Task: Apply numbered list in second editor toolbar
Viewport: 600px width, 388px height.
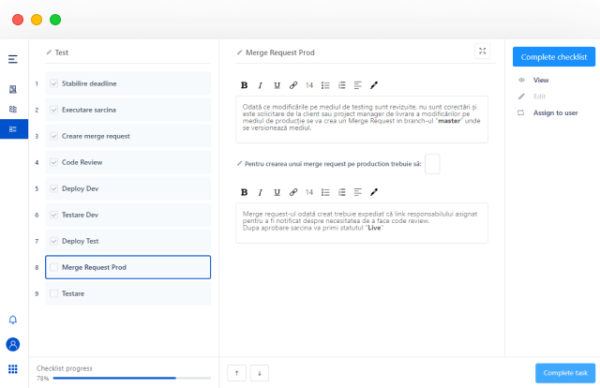Action: [x=342, y=192]
